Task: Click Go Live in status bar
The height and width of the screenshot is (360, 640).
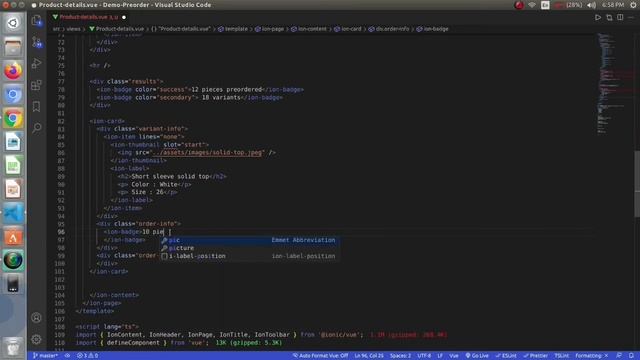Action: tap(477, 356)
